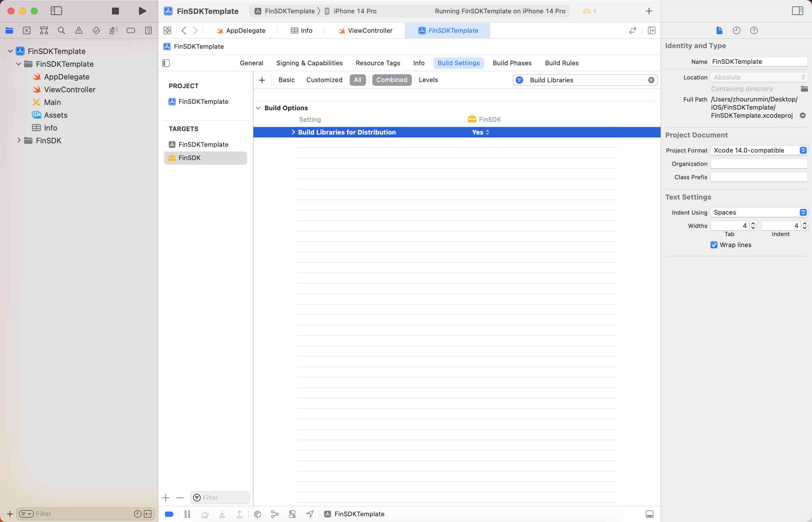Add a new editor pane on right

click(651, 30)
